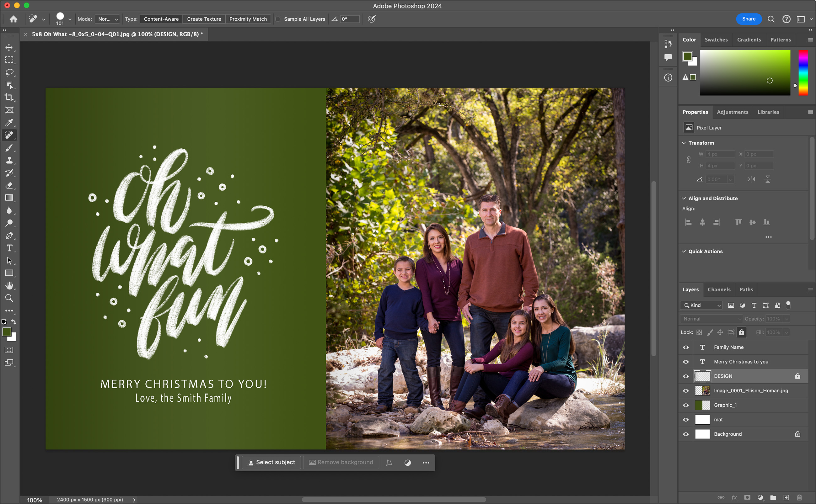The width and height of the screenshot is (816, 504).
Task: Select the Move tool
Action: tap(9, 47)
